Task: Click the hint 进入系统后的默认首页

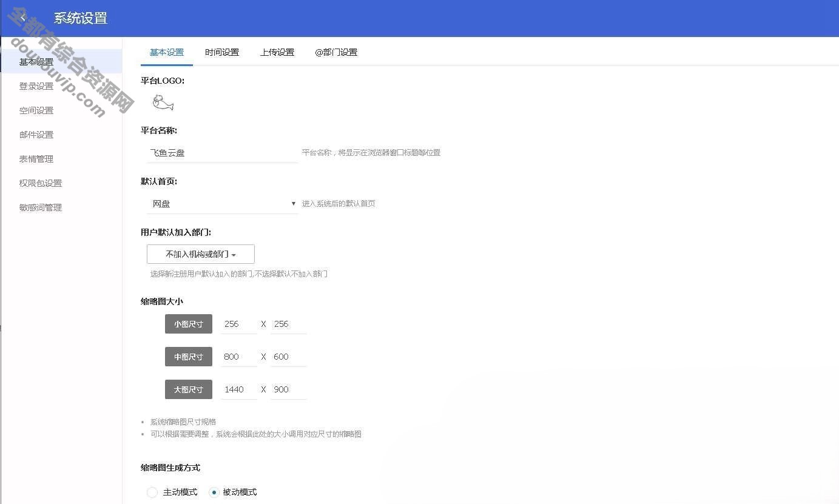Action: pyautogui.click(x=339, y=204)
